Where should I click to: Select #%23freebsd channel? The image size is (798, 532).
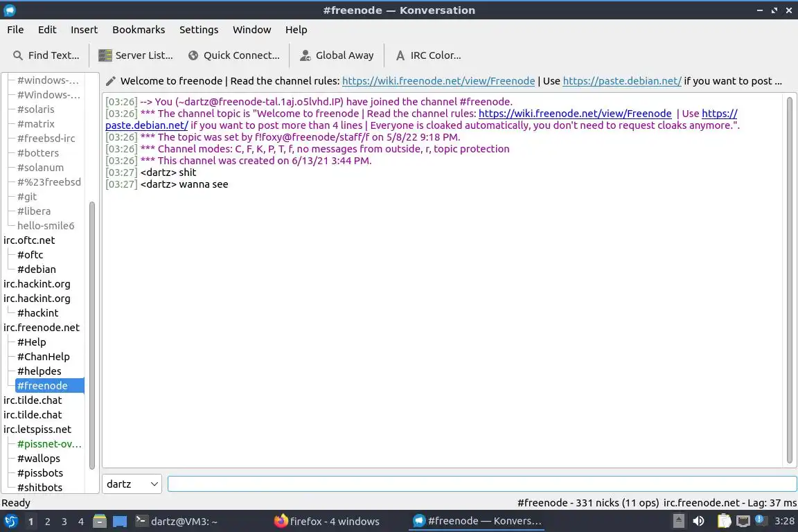coord(49,181)
